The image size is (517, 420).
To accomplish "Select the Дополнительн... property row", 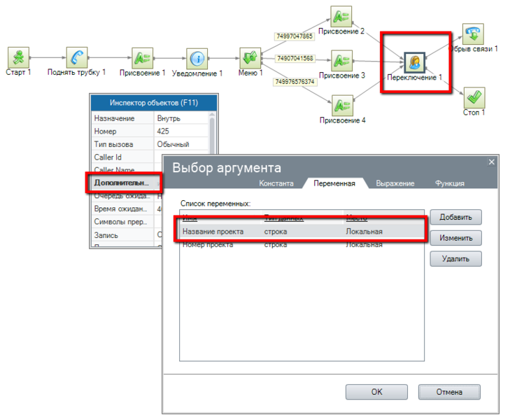I will [x=127, y=183].
